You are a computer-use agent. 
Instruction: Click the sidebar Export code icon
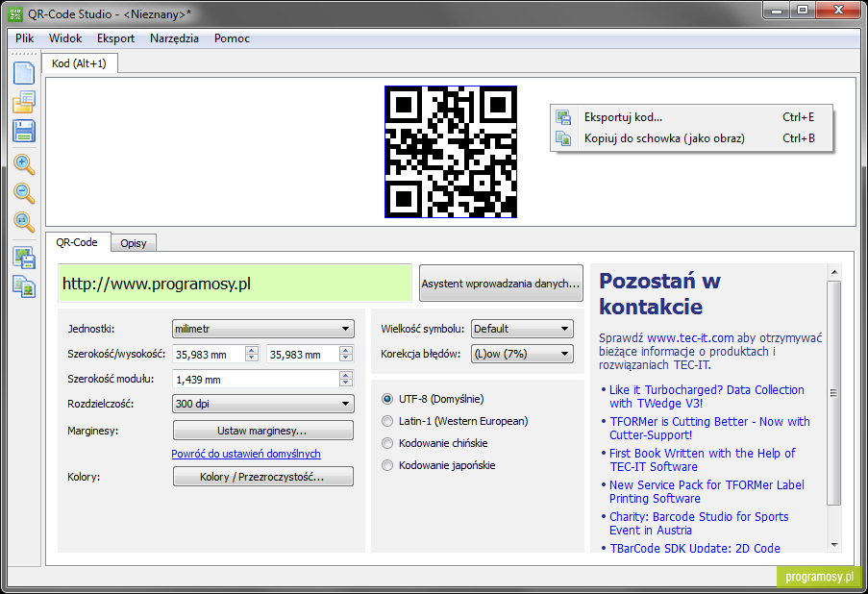pos(24,259)
